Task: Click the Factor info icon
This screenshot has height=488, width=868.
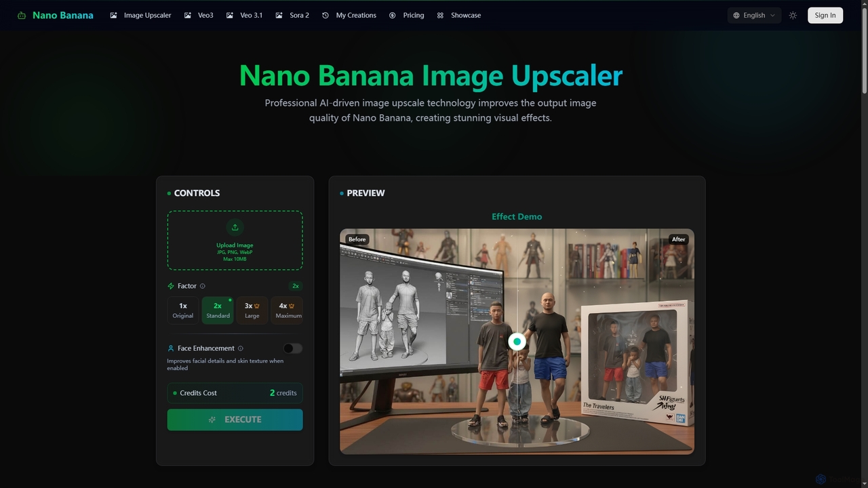Action: pos(203,286)
